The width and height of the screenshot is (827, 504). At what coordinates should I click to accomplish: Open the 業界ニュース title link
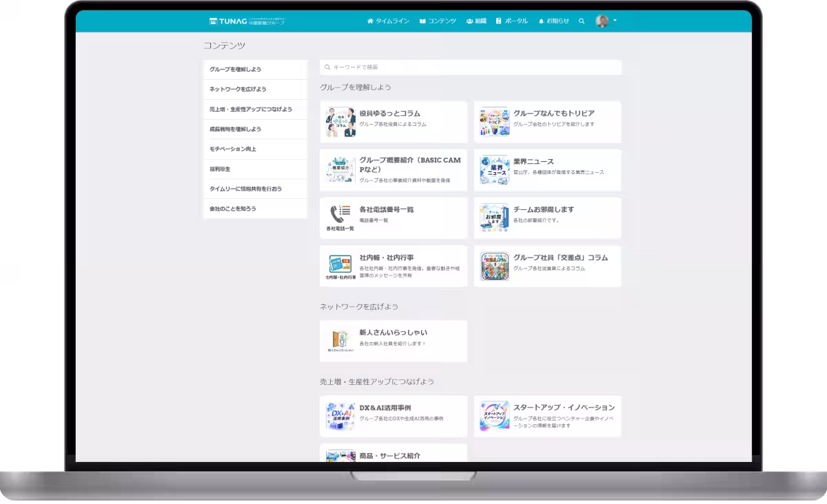pos(533,162)
